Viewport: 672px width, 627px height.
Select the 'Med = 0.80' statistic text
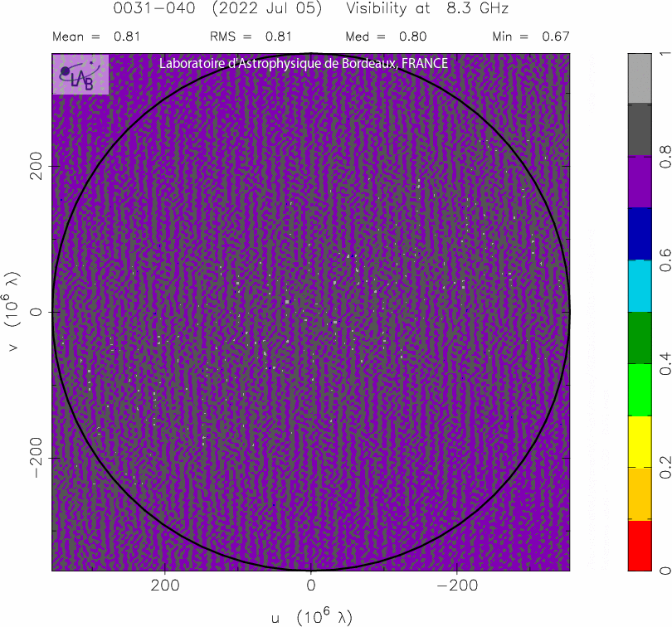pos(385,36)
